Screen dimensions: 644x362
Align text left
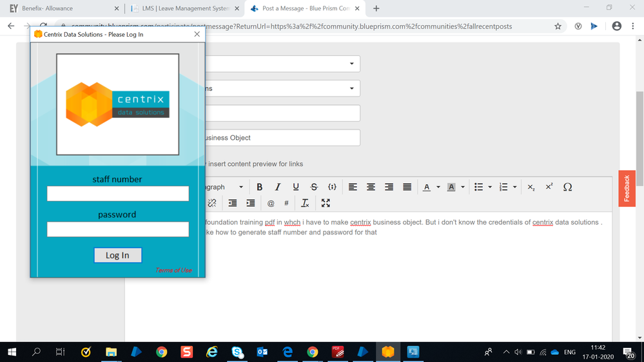click(353, 187)
